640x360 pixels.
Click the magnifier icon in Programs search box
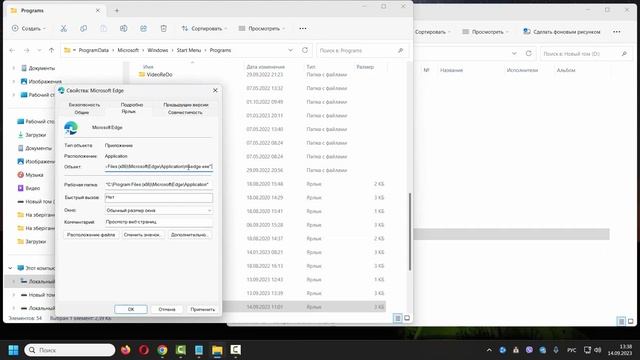point(400,50)
